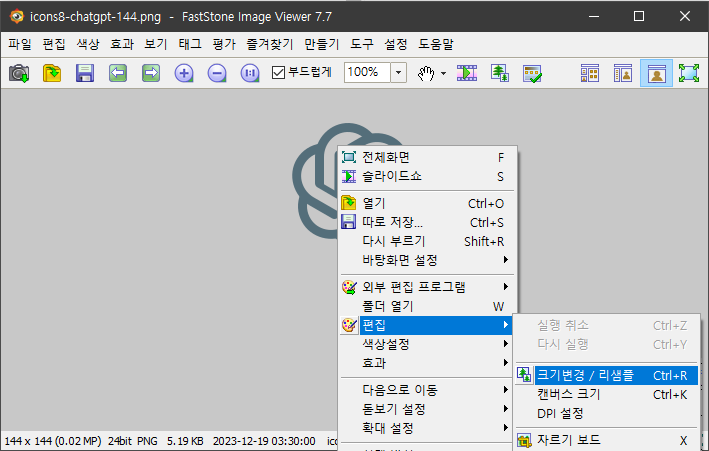The height and width of the screenshot is (451, 709).
Task: Choose 다시 부르기 in the context menu
Action: pos(426,242)
